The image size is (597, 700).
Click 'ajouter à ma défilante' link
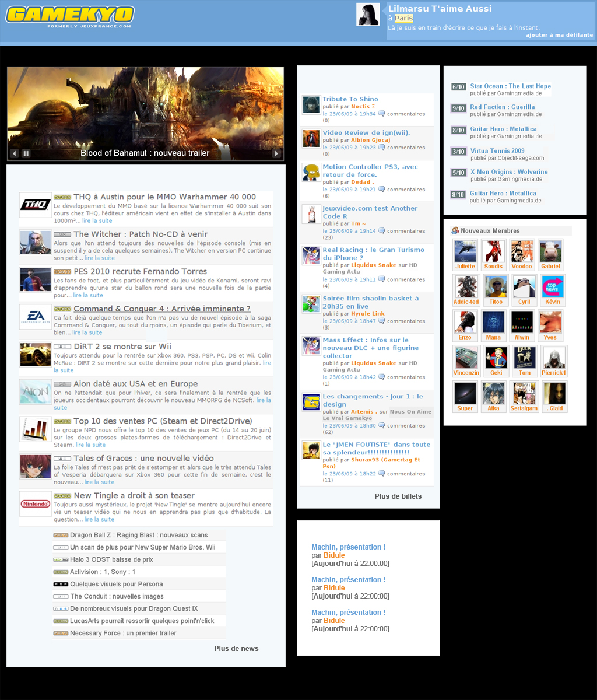559,35
